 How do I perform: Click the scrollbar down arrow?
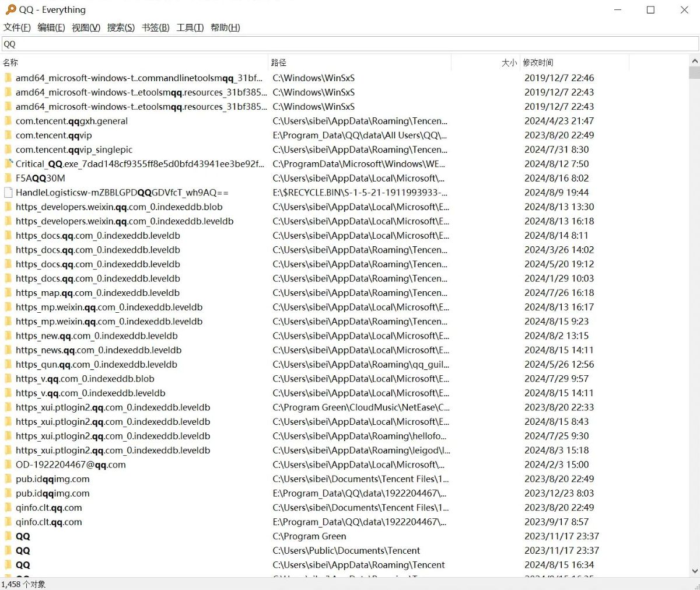point(694,571)
